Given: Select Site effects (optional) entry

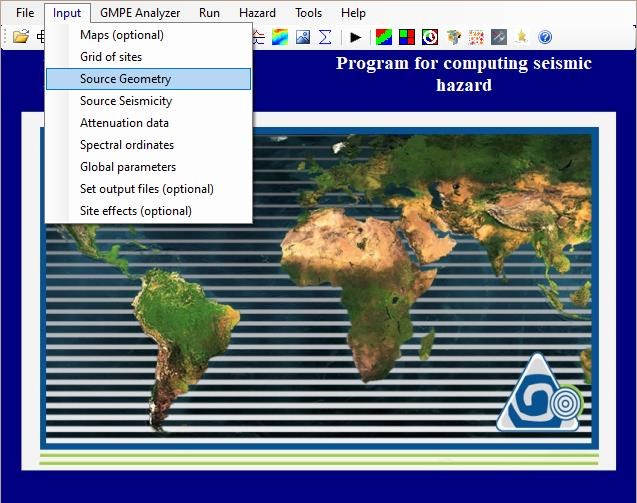Looking at the screenshot, I should coord(149,210).
